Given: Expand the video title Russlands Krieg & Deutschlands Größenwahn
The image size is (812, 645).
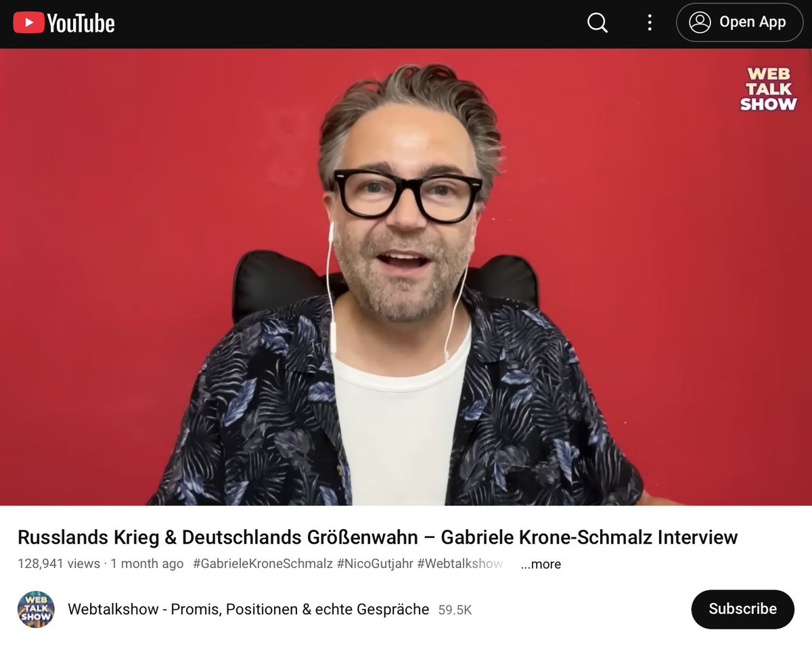Looking at the screenshot, I should click(378, 537).
